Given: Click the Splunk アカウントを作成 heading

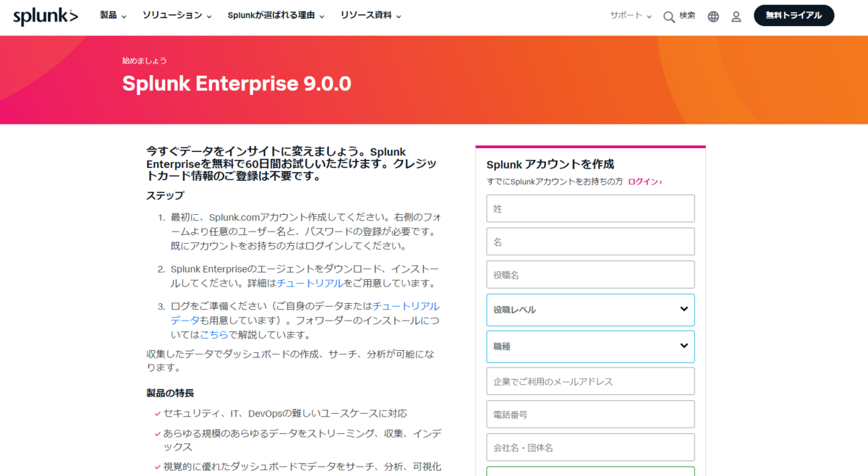Looking at the screenshot, I should click(550, 165).
